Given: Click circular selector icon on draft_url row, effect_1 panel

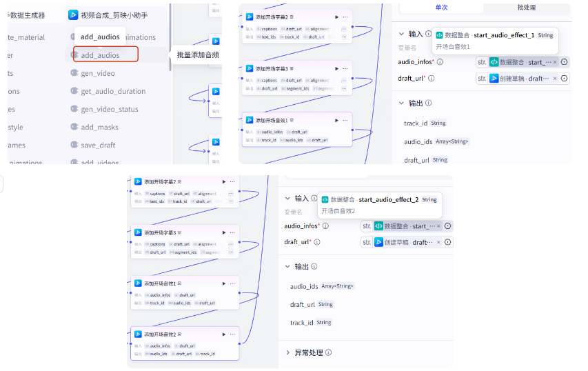Looking at the screenshot, I should [x=564, y=79].
